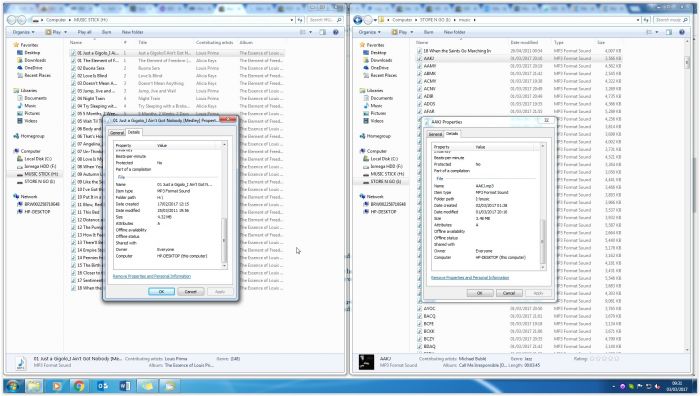
Task: Open Windows Start button
Action: point(12,386)
